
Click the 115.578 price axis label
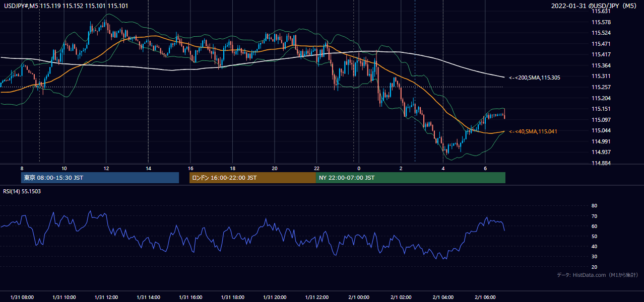(x=601, y=22)
